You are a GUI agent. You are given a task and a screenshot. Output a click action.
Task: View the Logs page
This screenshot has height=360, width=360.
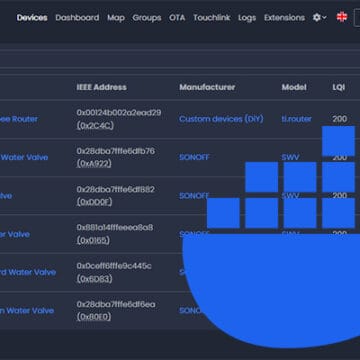point(247,18)
